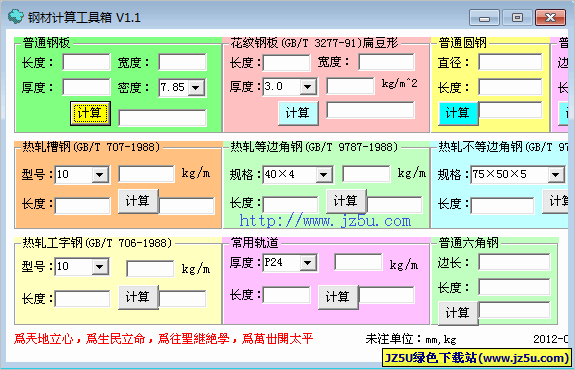This screenshot has height=370, width=575.
Task: Click 热轧工字钢 长度 input field
Action: pos(83,299)
